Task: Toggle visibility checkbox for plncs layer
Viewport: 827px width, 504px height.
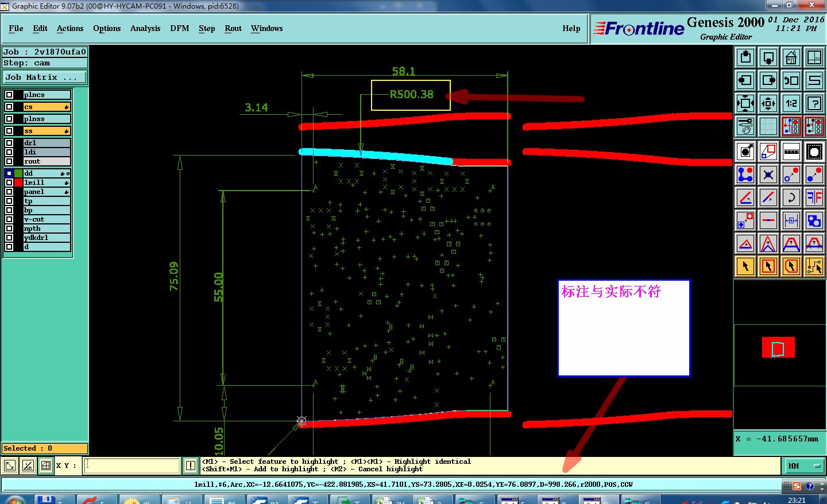Action: tap(9, 95)
